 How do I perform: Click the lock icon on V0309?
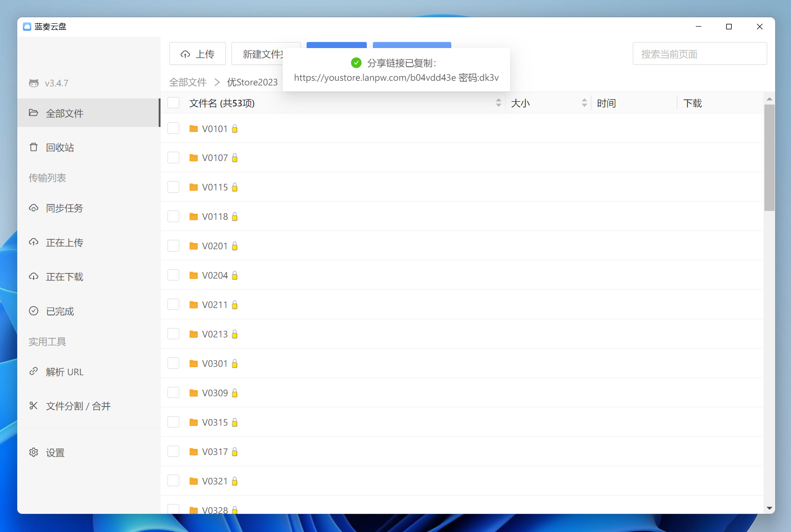tap(235, 393)
